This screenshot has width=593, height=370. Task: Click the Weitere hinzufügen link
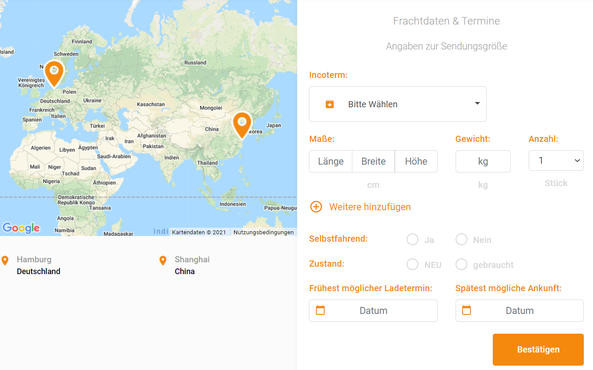coord(369,207)
